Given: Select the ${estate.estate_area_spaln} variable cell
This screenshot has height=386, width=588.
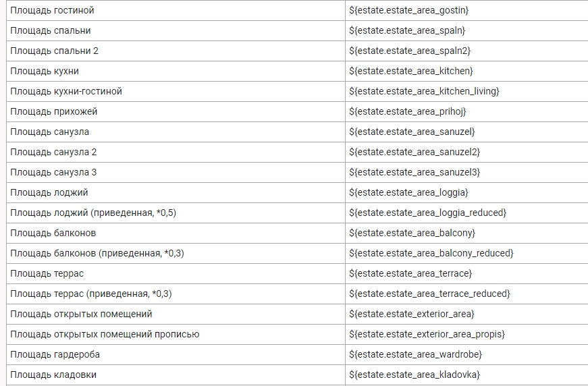Looking at the screenshot, I should pos(407,30).
